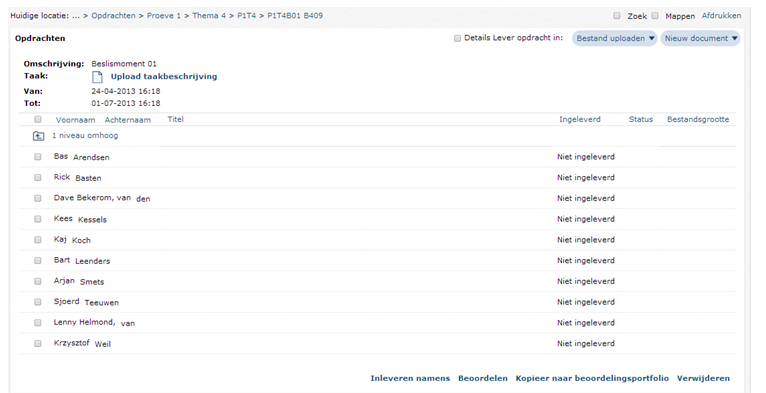
Task: Click the Inleveren namens button
Action: 410,378
